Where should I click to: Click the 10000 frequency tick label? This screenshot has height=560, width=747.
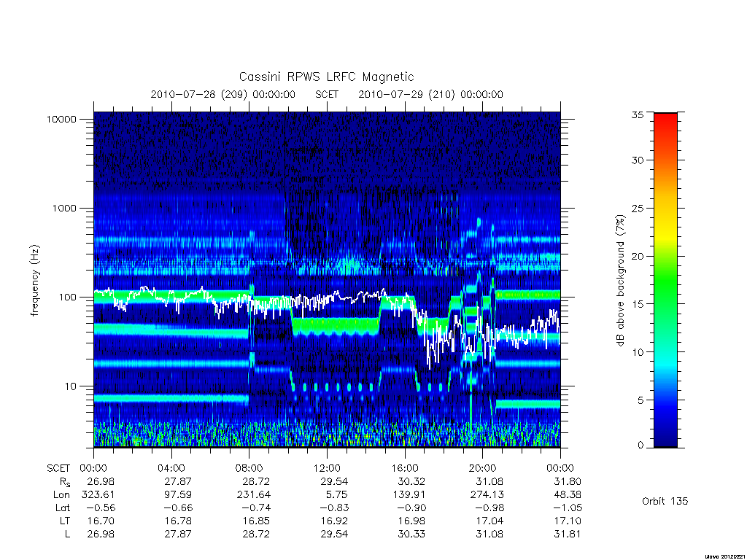[61, 119]
